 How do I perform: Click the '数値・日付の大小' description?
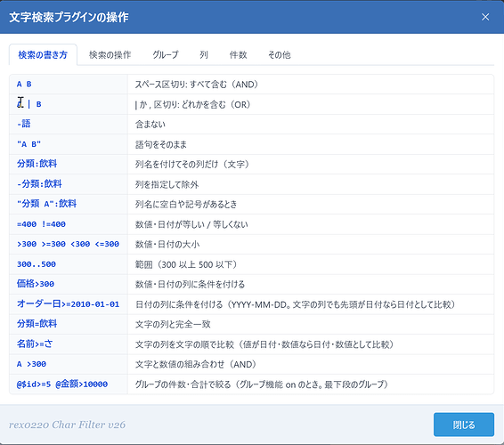click(x=167, y=245)
